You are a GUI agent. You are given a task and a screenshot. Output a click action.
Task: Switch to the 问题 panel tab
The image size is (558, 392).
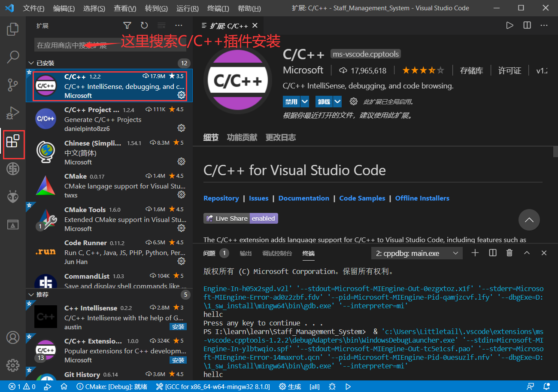(209, 253)
